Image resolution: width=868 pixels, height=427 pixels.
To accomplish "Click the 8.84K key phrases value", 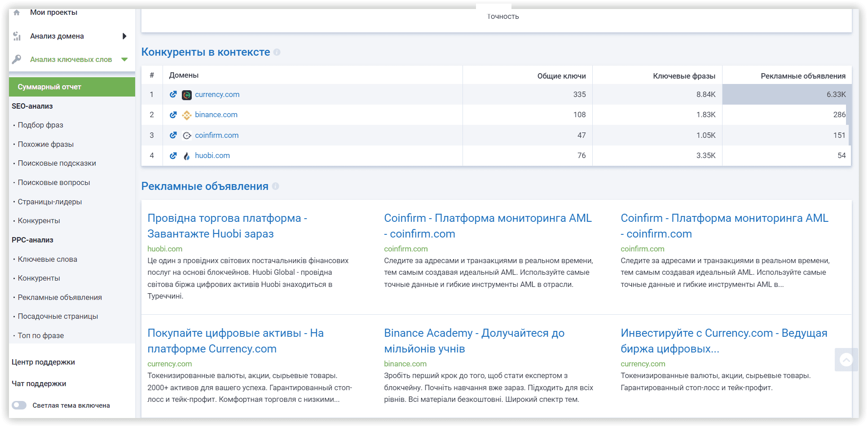I will [706, 94].
